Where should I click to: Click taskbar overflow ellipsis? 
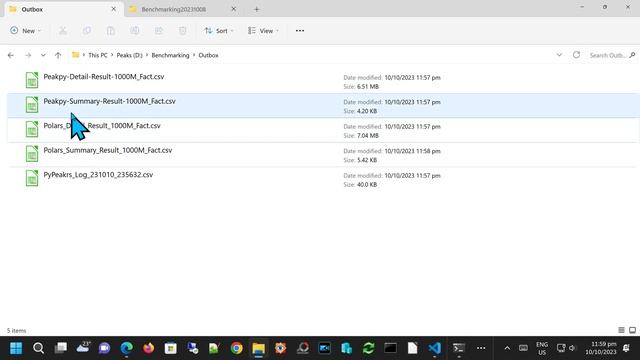(481, 348)
